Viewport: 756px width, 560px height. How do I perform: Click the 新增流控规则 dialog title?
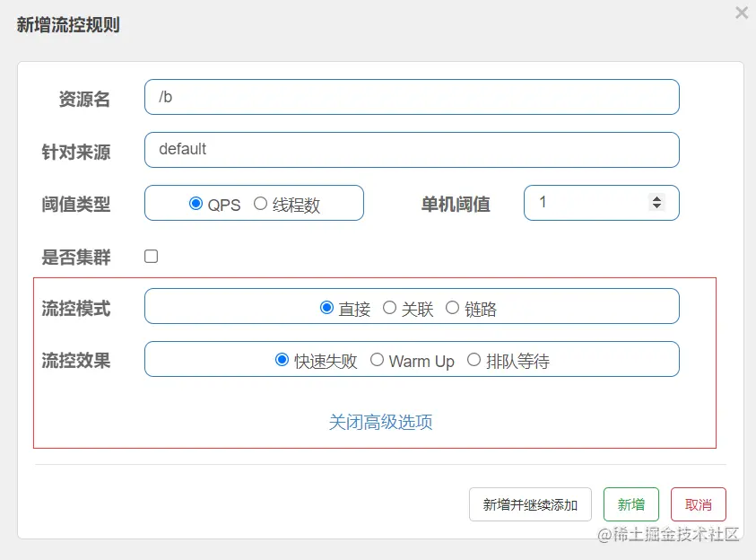[68, 24]
